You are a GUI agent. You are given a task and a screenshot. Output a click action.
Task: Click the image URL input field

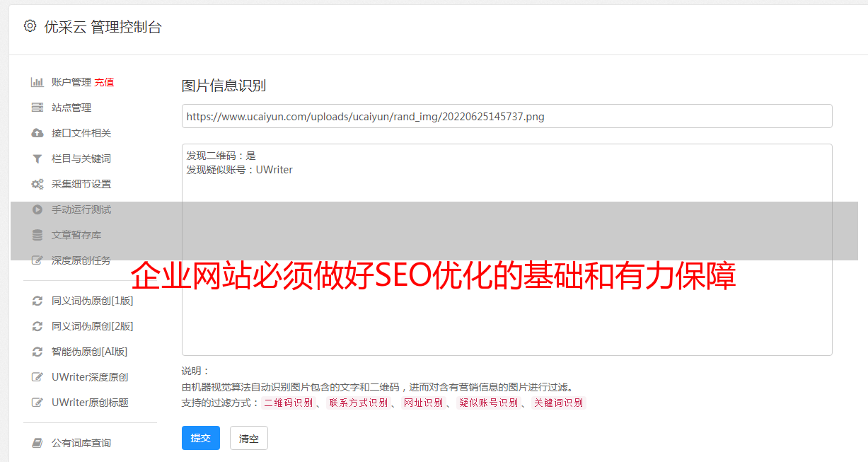click(x=507, y=116)
